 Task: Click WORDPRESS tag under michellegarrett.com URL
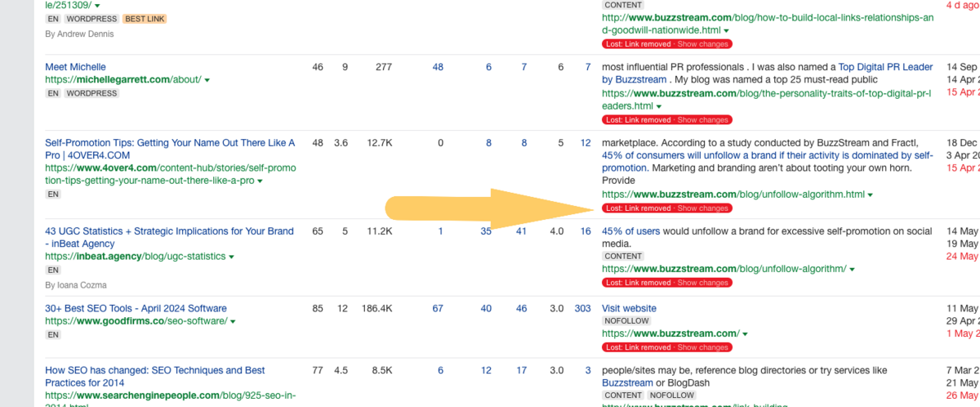pyautogui.click(x=92, y=93)
